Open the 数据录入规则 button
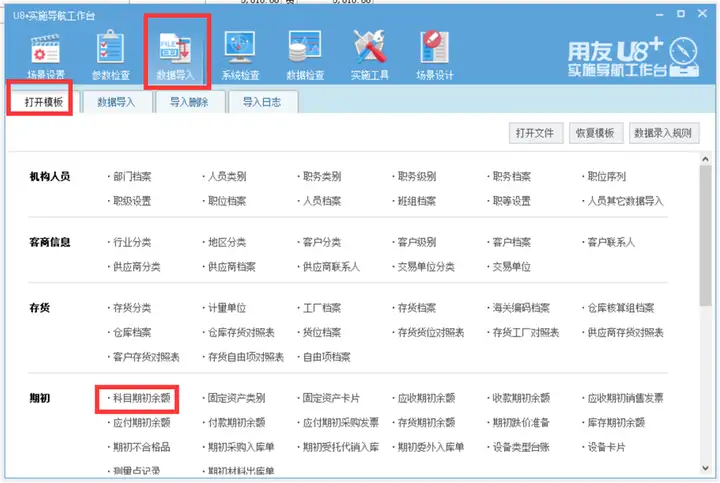This screenshot has height=483, width=720. tap(664, 133)
